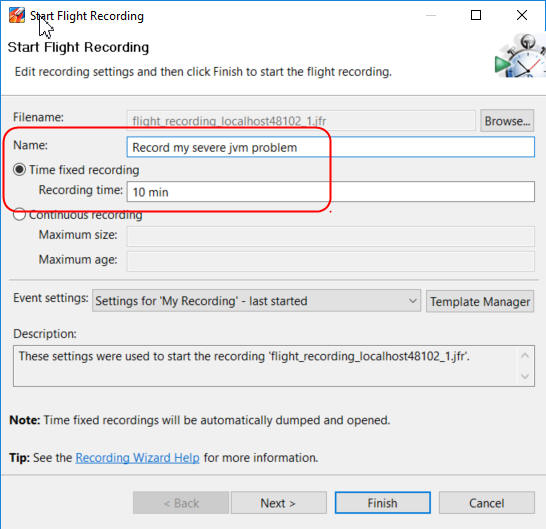Maximize the Start Flight Recording window

[x=476, y=15]
